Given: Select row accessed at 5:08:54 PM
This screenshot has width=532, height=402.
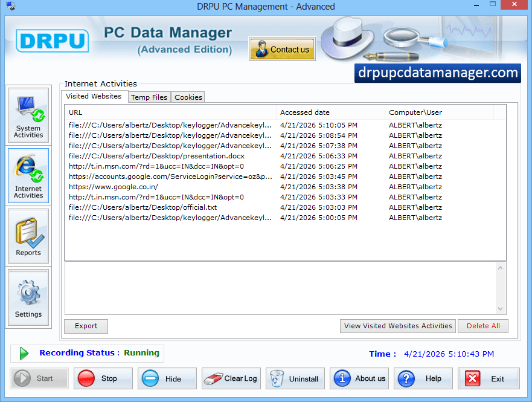Looking at the screenshot, I should (285, 135).
